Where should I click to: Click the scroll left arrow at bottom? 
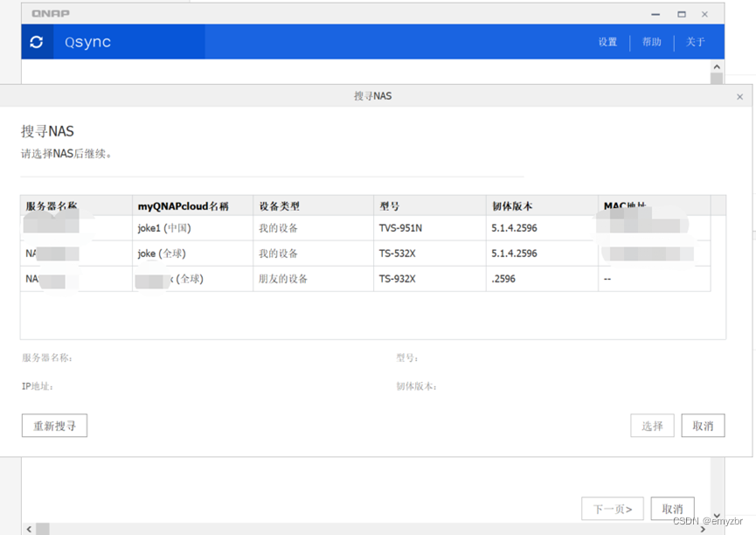(29, 529)
